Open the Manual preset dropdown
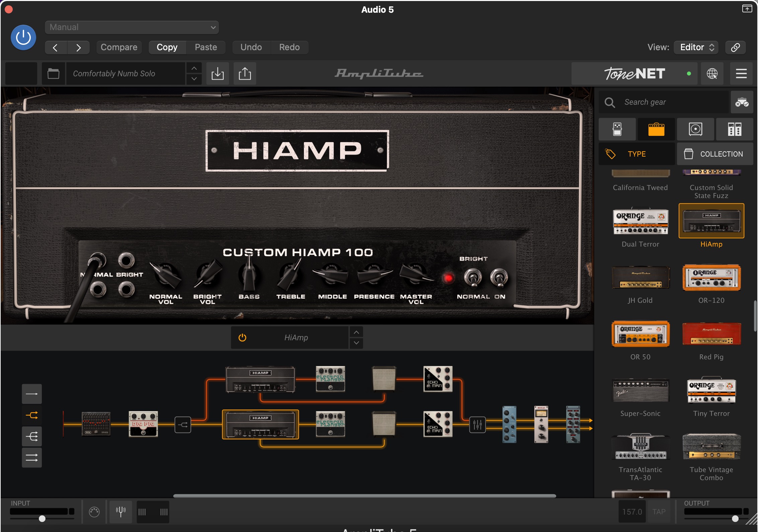The height and width of the screenshot is (532, 758). click(x=132, y=27)
